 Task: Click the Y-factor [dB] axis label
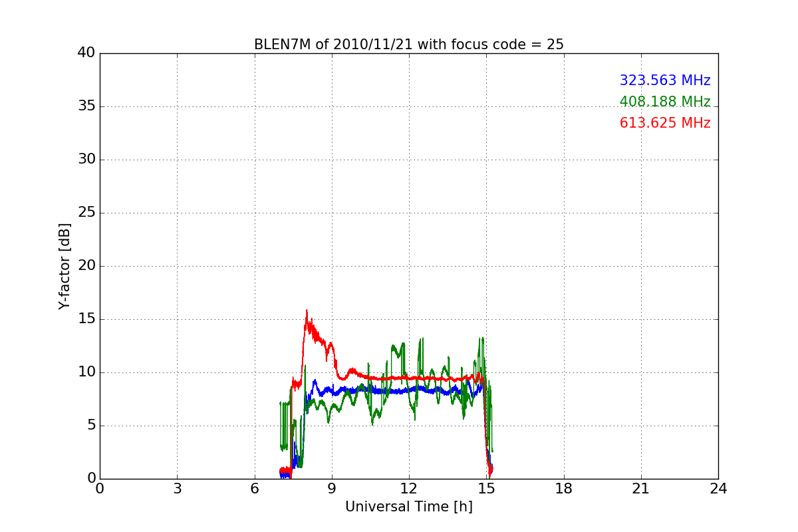point(65,266)
